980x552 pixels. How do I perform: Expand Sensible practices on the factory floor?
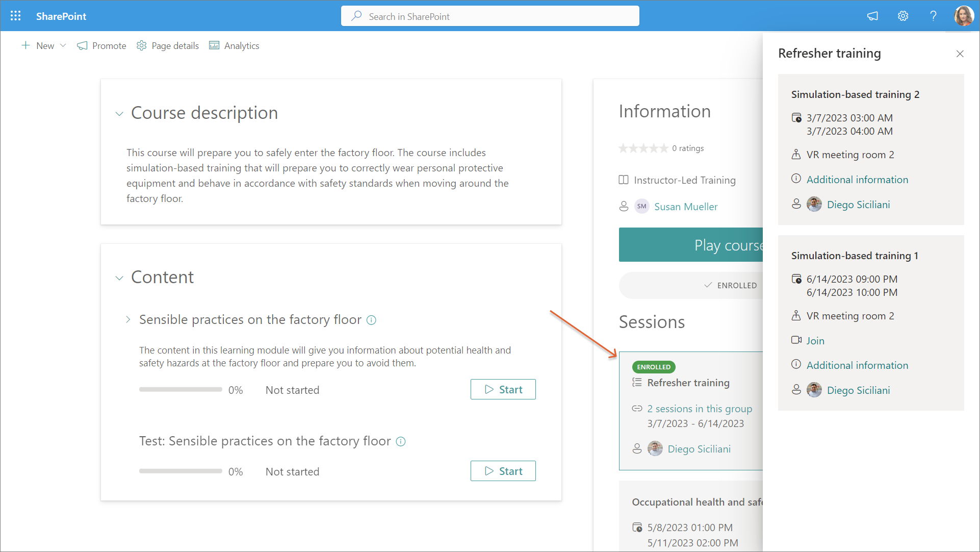point(128,320)
